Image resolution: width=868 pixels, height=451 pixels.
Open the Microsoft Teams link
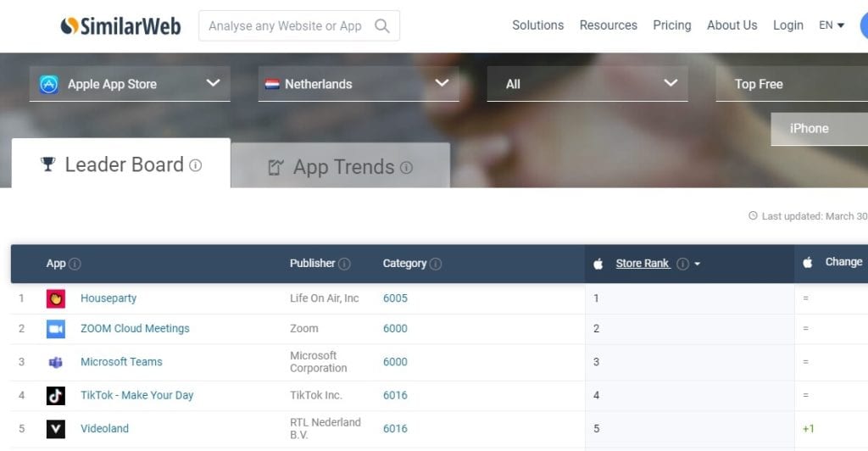pos(121,362)
